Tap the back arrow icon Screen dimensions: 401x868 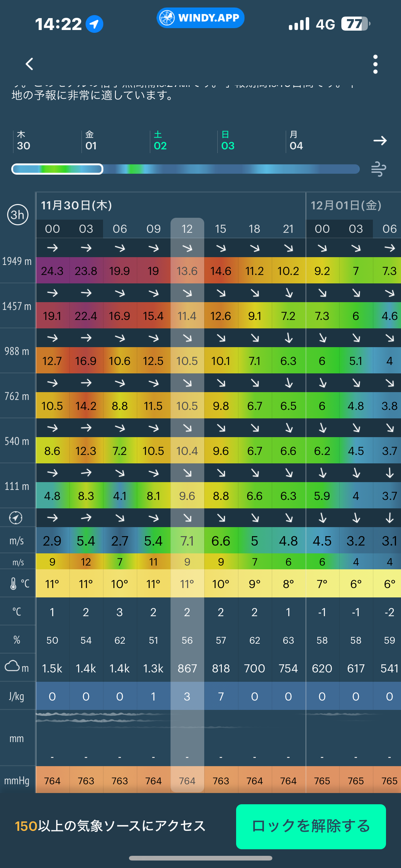(x=30, y=64)
